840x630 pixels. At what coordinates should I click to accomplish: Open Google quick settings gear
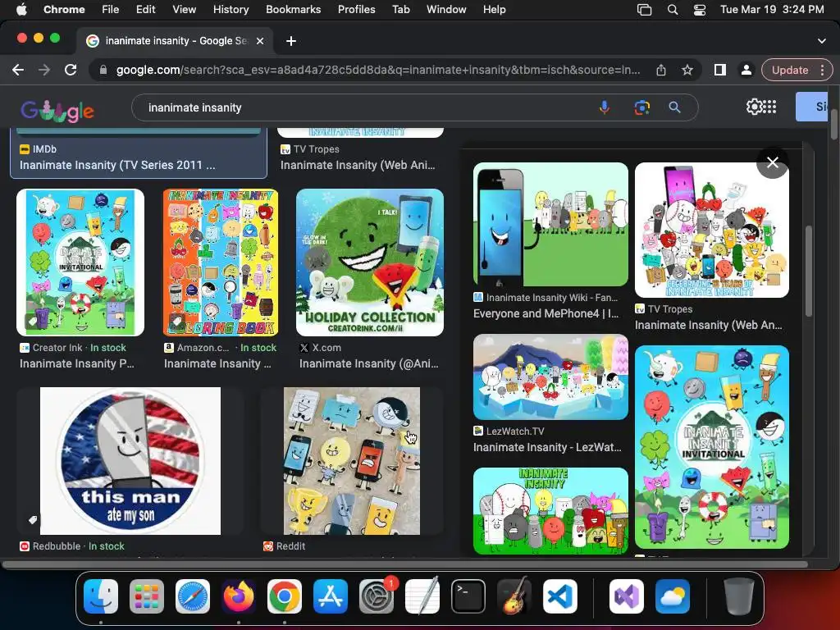pyautogui.click(x=754, y=107)
